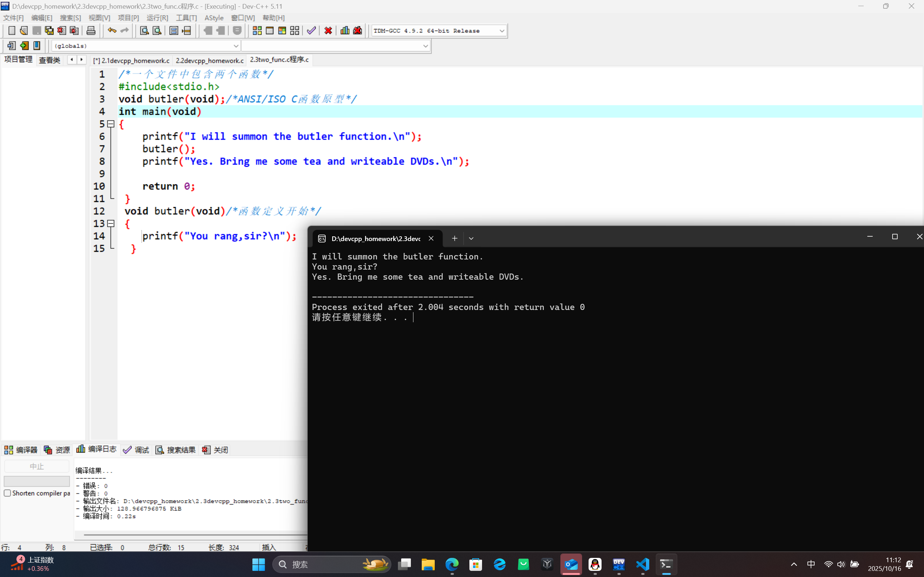Open the console new-tab options chevron
This screenshot has width=924, height=577.
(471, 239)
